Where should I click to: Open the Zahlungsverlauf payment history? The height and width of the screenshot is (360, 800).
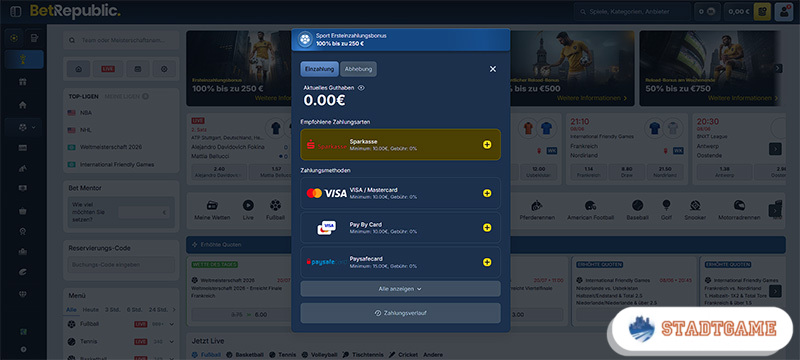point(400,313)
